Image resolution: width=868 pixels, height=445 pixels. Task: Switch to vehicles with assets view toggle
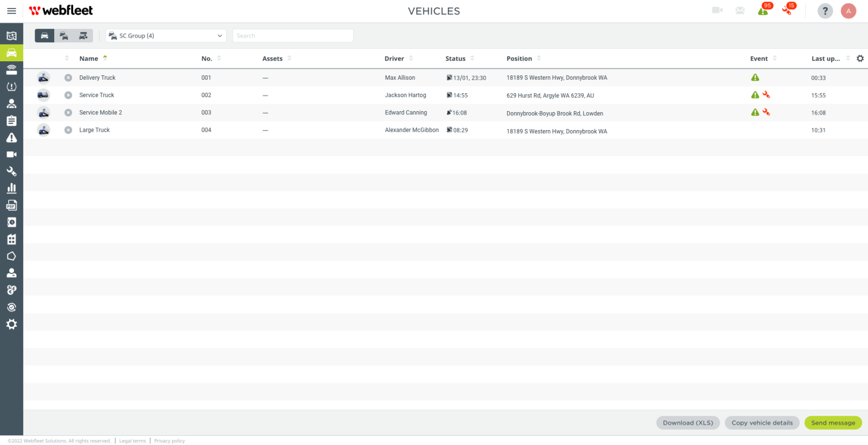tap(83, 36)
